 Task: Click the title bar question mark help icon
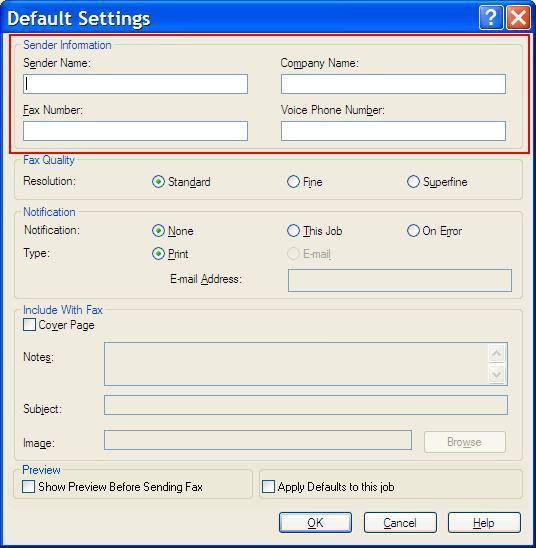coord(491,17)
